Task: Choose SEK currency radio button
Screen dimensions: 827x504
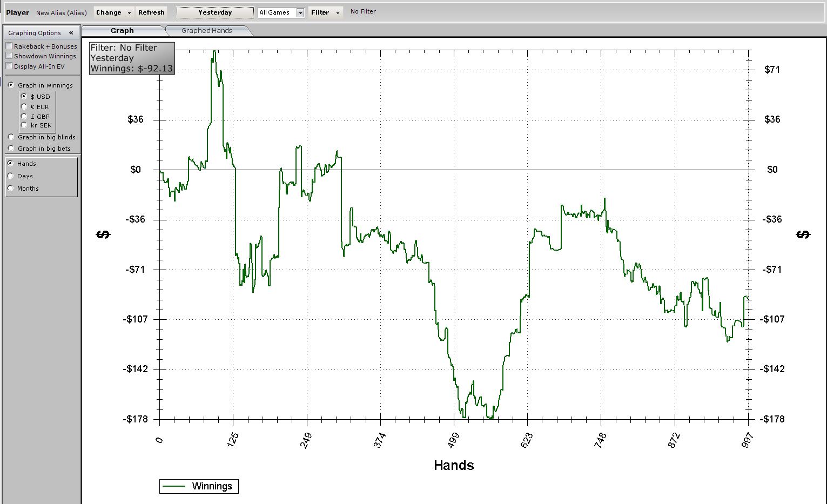Action: [24, 125]
